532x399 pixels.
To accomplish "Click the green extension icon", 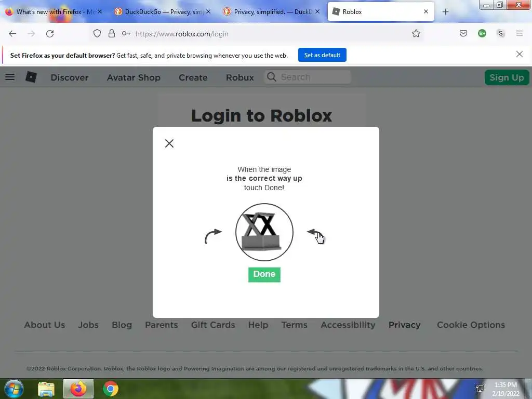I will pos(482,33).
